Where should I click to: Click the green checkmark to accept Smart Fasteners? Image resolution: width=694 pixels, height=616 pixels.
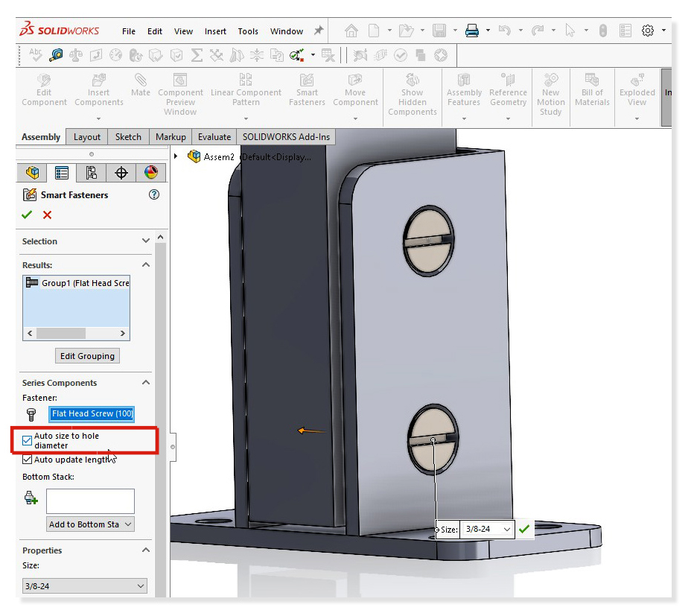click(27, 215)
